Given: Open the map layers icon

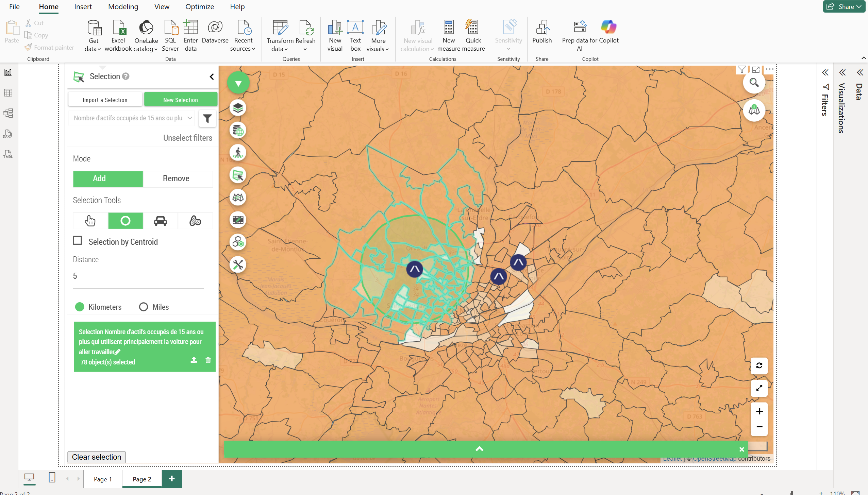Looking at the screenshot, I should click(x=238, y=108).
